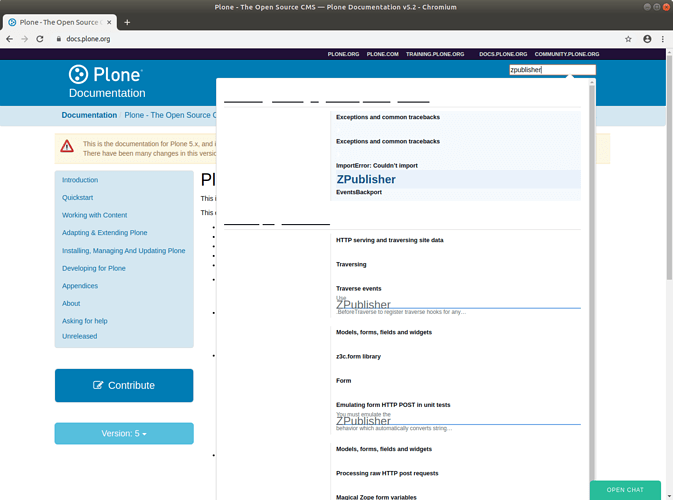Click the Plone logo icon

coord(78,74)
